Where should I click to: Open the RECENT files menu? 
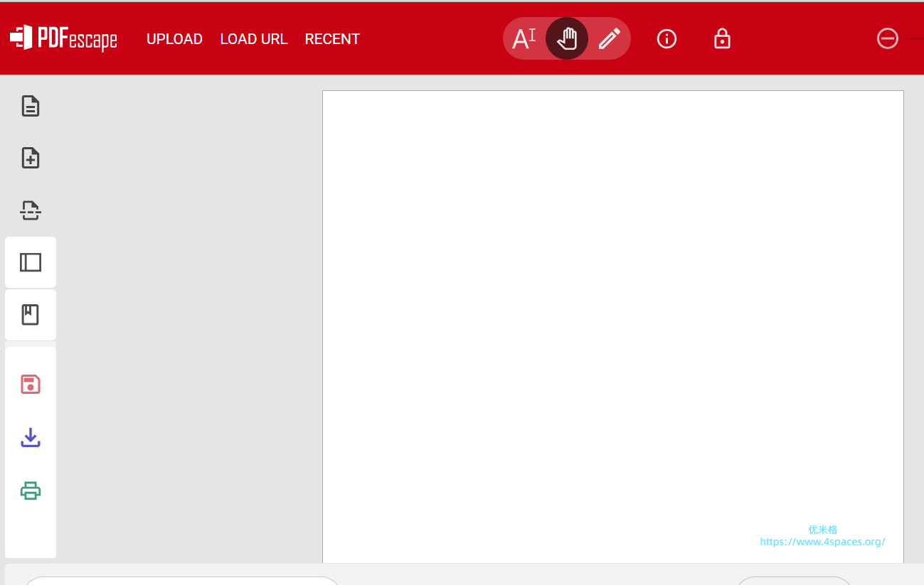coord(332,39)
